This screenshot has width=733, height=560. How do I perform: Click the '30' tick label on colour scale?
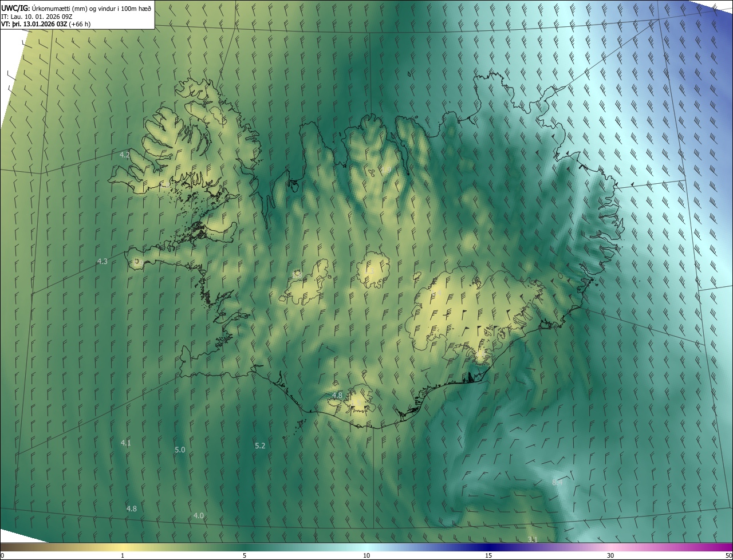[x=610, y=555]
